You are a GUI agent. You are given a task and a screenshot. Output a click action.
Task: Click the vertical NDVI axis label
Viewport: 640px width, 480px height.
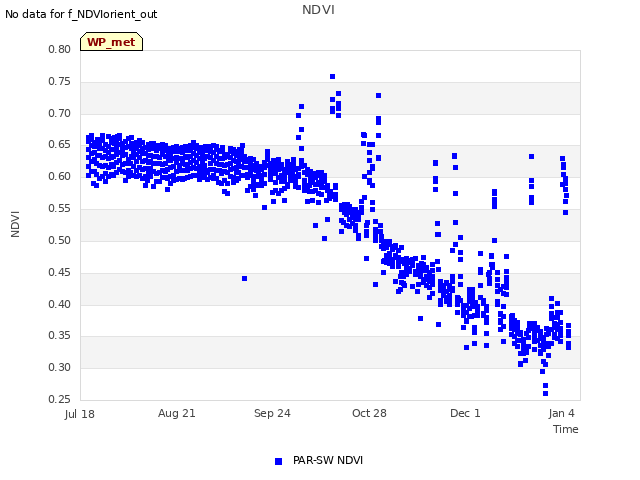15,224
